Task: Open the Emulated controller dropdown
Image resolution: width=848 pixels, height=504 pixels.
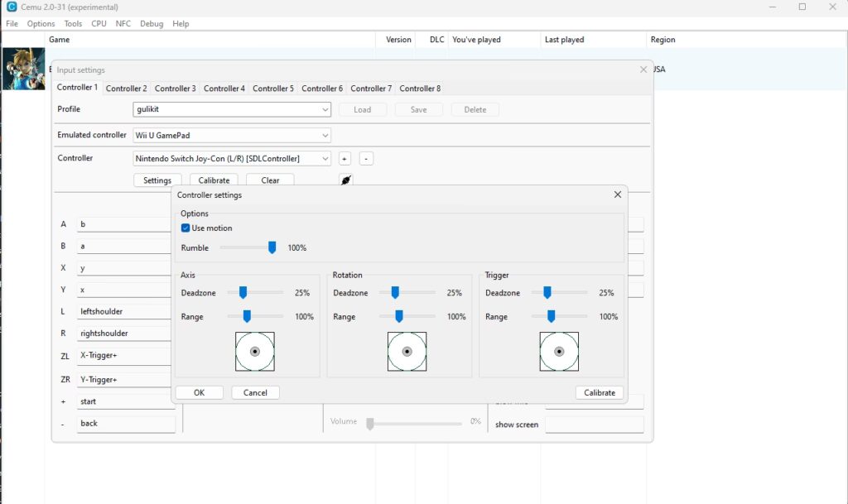Action: click(x=232, y=136)
